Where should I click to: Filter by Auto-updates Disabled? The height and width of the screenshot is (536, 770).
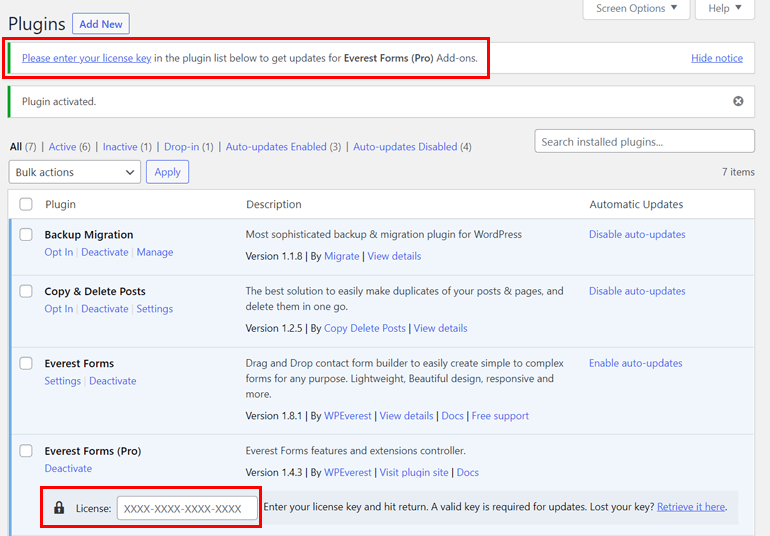pyautogui.click(x=405, y=146)
